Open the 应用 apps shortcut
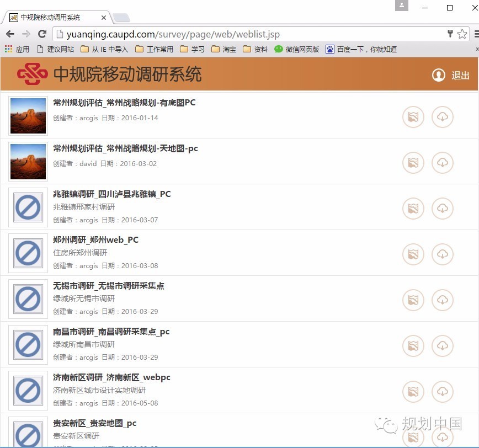479x448 pixels. 17,49
